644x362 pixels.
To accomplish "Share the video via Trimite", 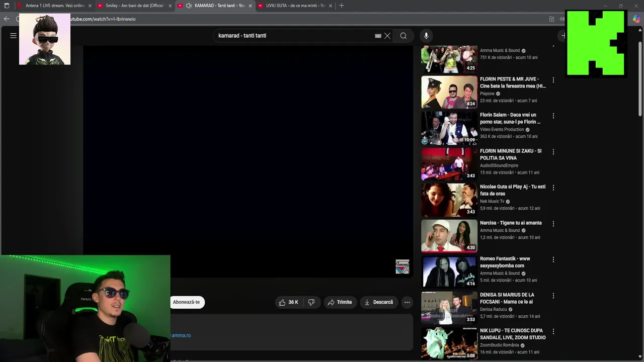I will click(x=340, y=302).
